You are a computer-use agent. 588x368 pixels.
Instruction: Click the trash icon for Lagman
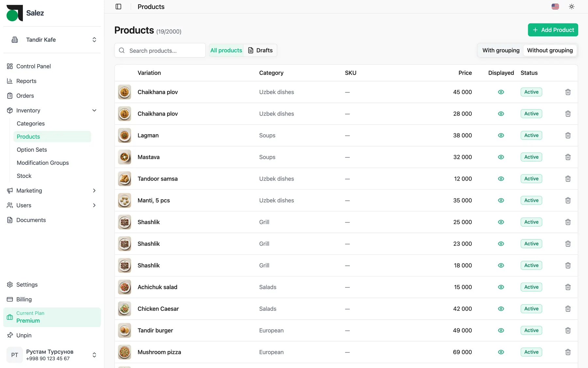click(x=568, y=135)
